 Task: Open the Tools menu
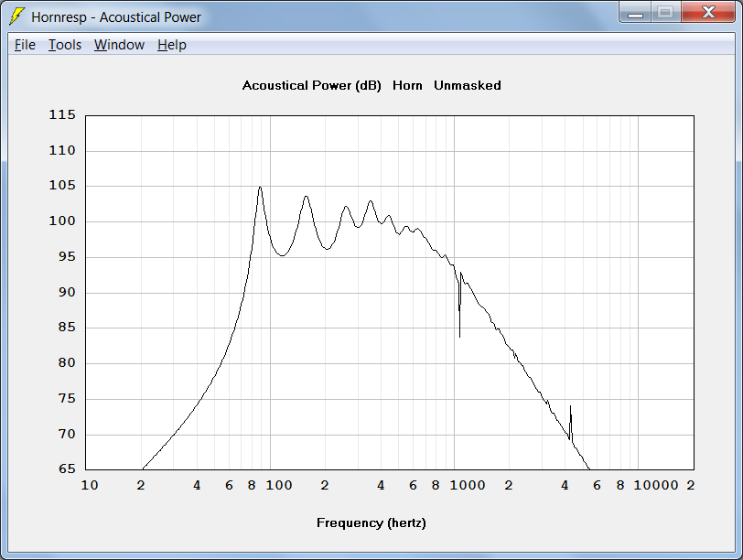tap(65, 45)
